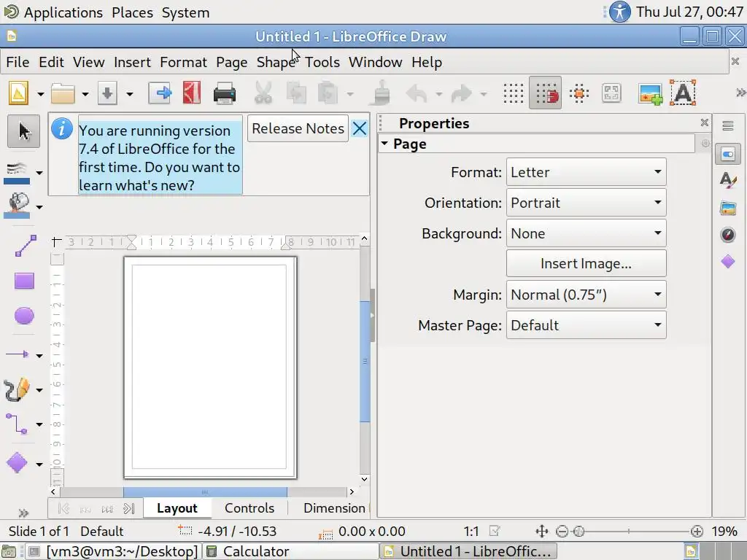Click the Fill Color bucket icon
Viewport: 747px width, 560px height.
[18, 205]
